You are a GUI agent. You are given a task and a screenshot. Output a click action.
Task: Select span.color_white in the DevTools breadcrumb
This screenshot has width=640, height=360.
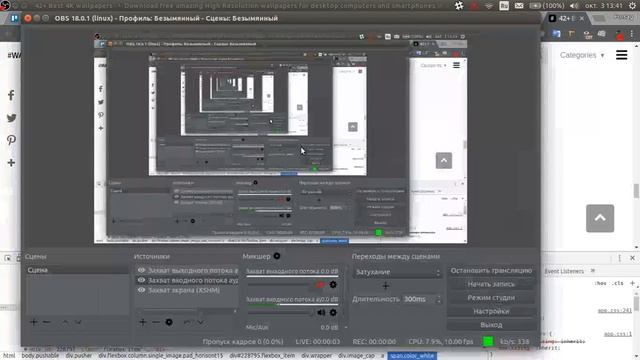[x=412, y=356]
